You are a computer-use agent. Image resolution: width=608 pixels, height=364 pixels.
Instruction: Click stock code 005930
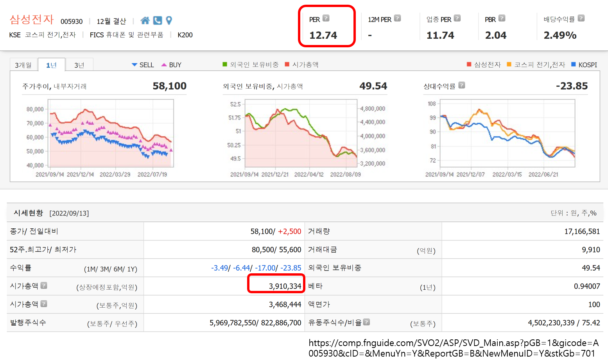pyautogui.click(x=72, y=22)
